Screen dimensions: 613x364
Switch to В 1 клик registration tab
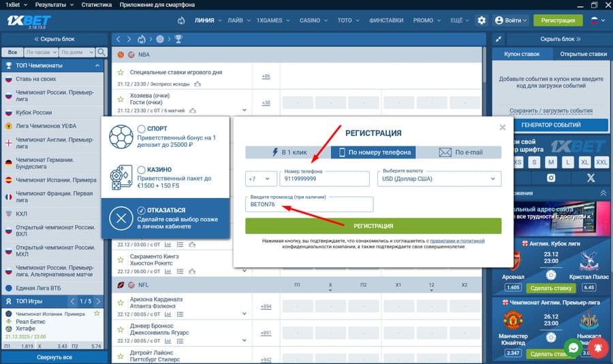(x=288, y=152)
